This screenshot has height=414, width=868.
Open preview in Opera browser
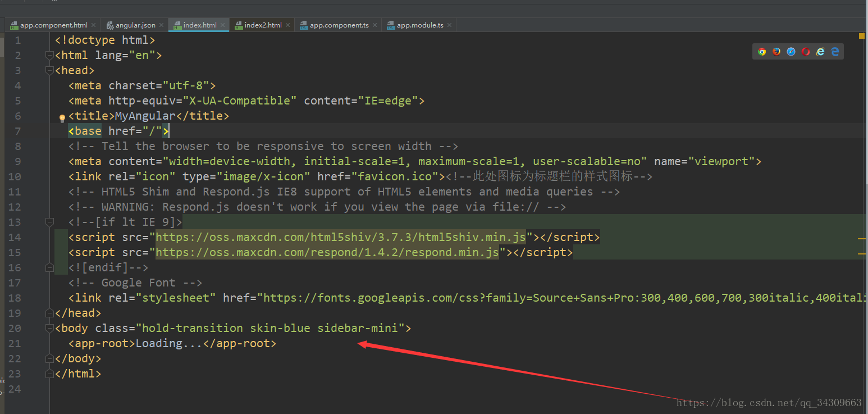click(806, 52)
